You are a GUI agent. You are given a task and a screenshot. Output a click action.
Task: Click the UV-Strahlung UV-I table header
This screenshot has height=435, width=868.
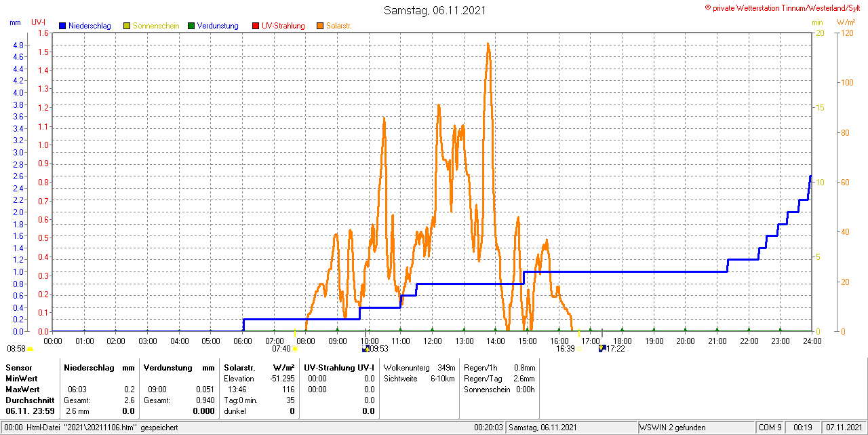[339, 367]
